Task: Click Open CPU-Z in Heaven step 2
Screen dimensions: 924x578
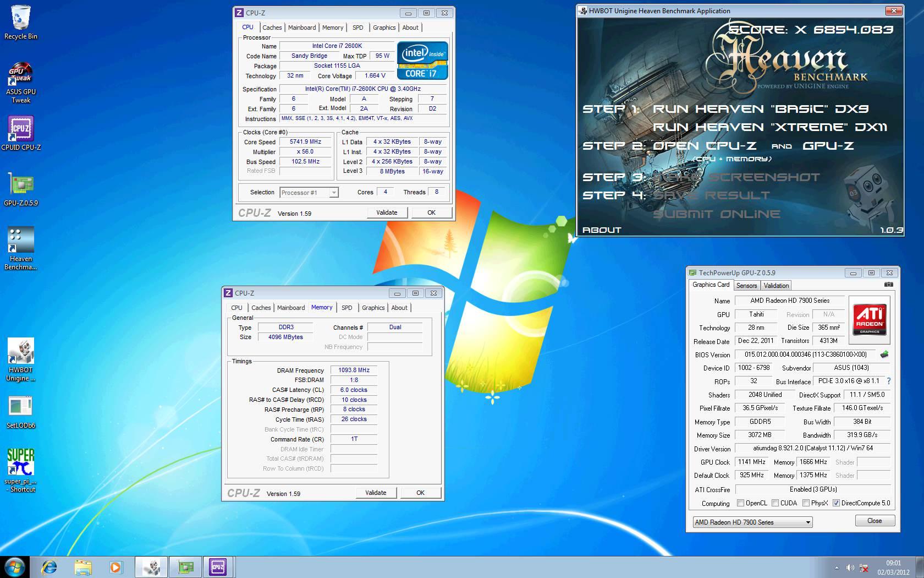Action: tap(705, 146)
